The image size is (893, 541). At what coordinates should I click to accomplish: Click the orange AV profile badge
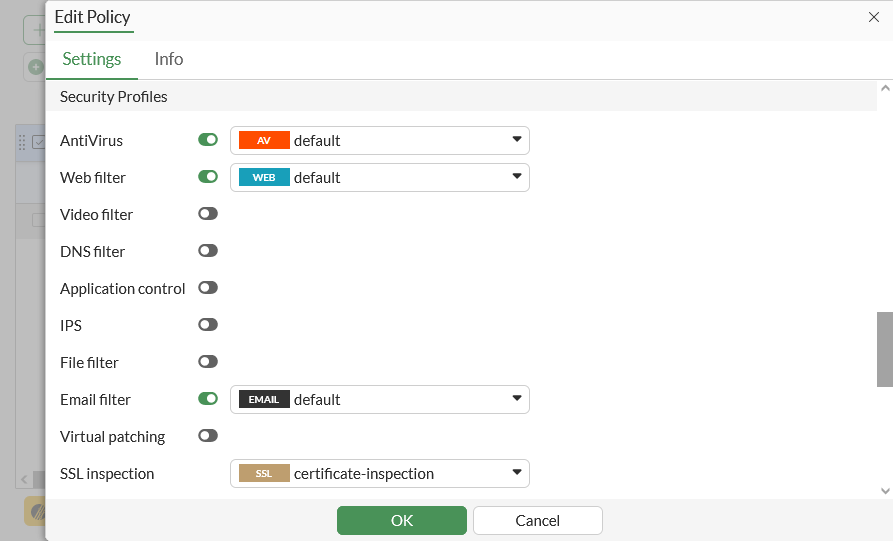point(264,141)
